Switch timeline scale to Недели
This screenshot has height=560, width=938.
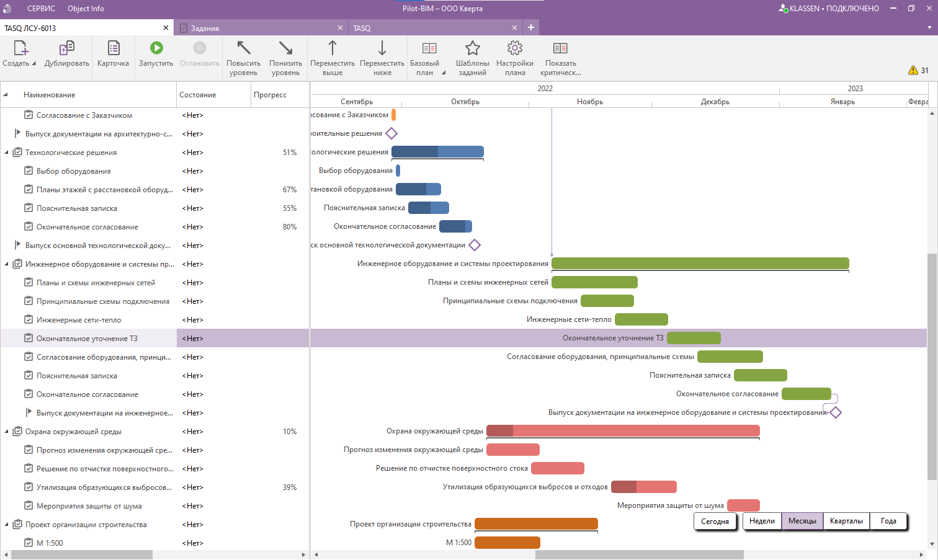click(761, 522)
